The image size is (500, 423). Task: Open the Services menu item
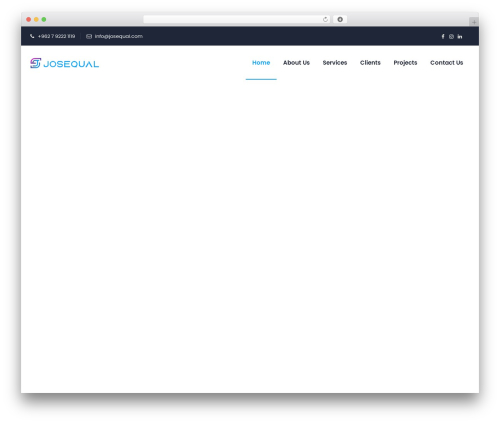pos(335,63)
